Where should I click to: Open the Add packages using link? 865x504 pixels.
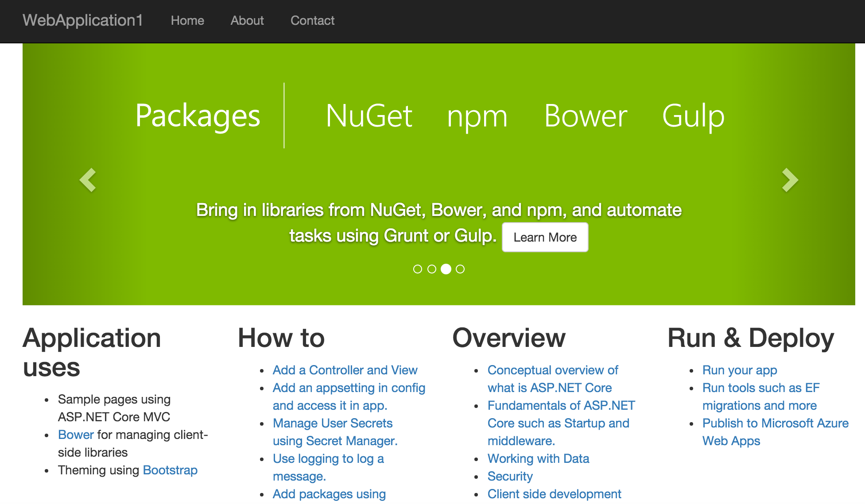(x=329, y=494)
